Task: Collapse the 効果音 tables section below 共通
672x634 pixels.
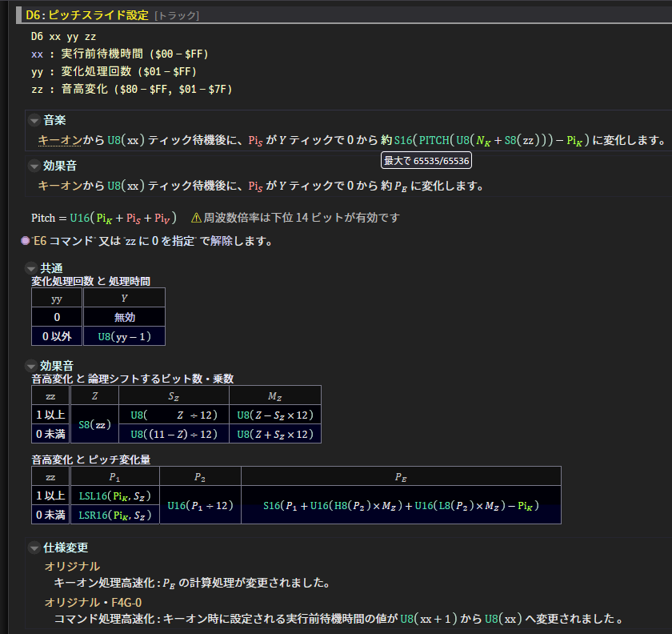Action: pos(31,366)
